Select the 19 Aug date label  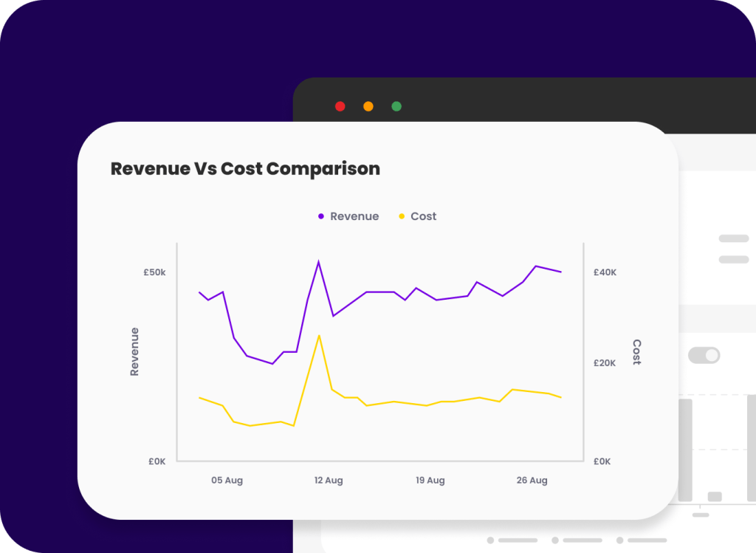[430, 481]
